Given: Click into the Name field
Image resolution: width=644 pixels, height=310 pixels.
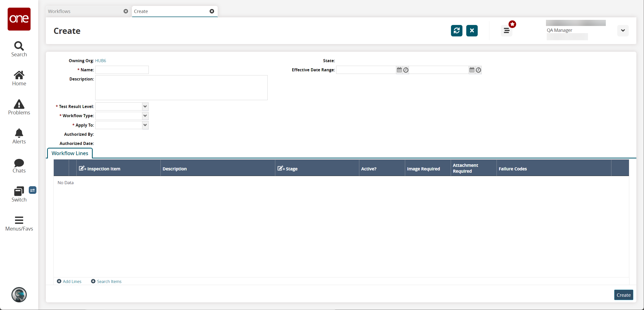Looking at the screenshot, I should pos(122,70).
